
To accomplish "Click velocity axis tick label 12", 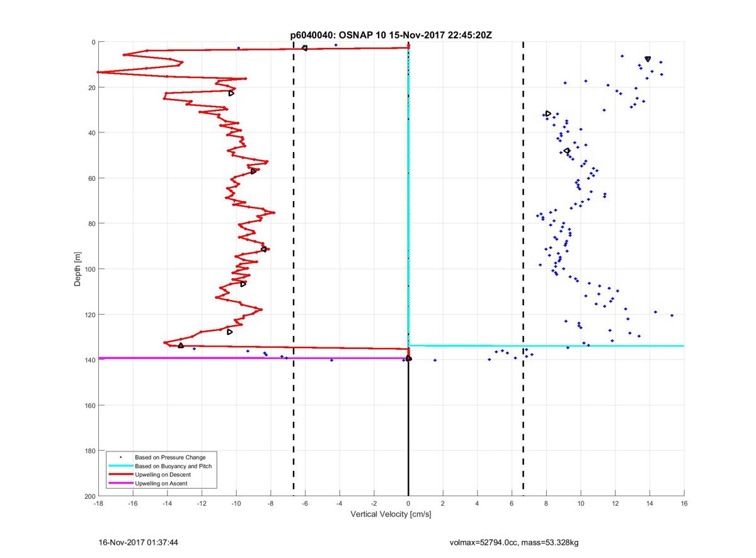I will (x=616, y=504).
